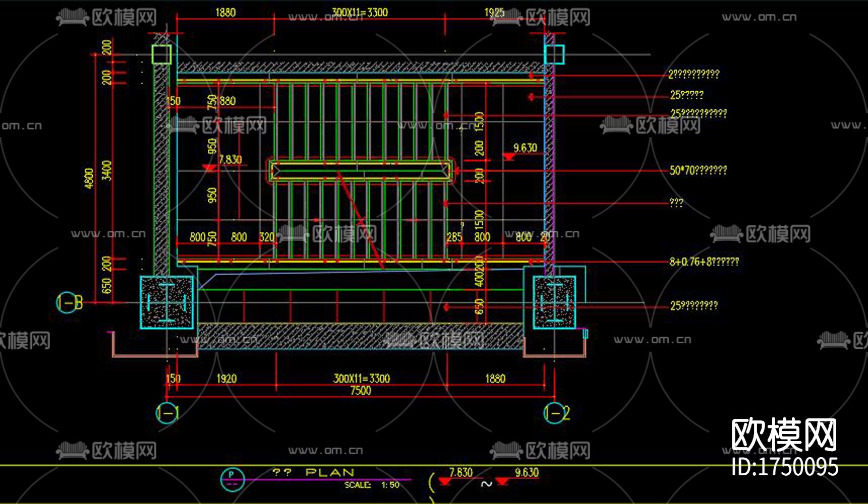Click the PLAN title text
This screenshot has width=868, height=504.
click(330, 472)
